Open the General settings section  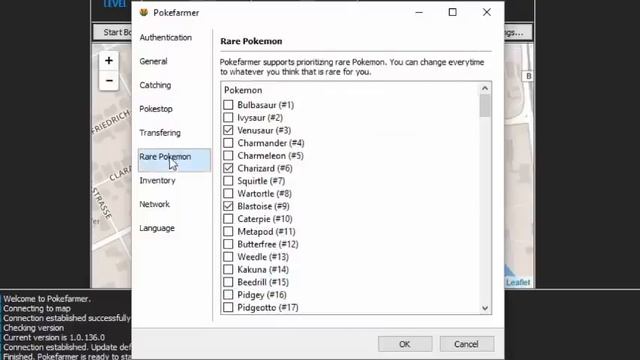click(x=153, y=61)
